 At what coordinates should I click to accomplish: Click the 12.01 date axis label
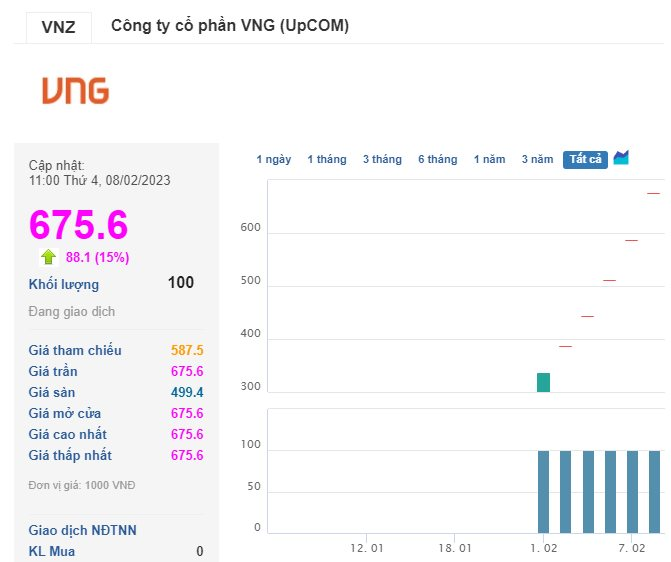tap(367, 548)
